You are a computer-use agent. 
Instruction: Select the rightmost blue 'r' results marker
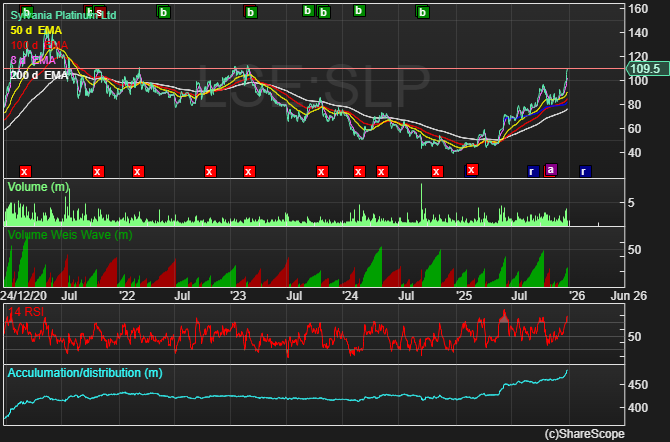point(585,171)
